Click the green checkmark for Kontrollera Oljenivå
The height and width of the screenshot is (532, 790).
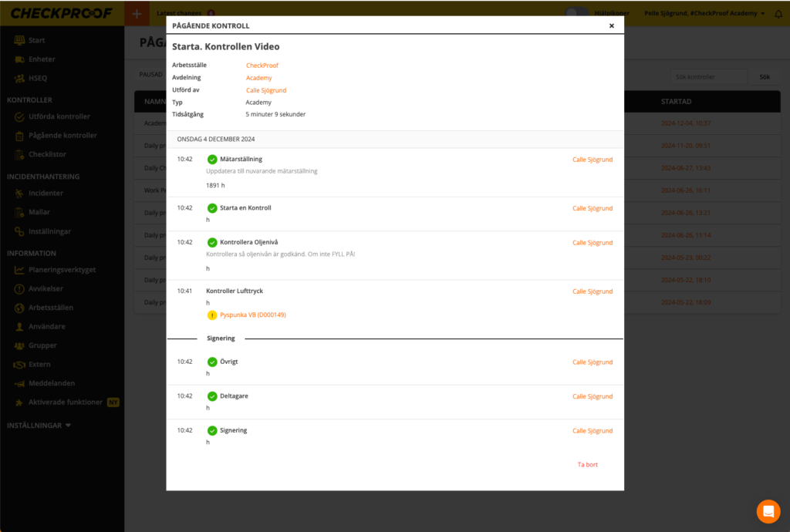point(212,243)
